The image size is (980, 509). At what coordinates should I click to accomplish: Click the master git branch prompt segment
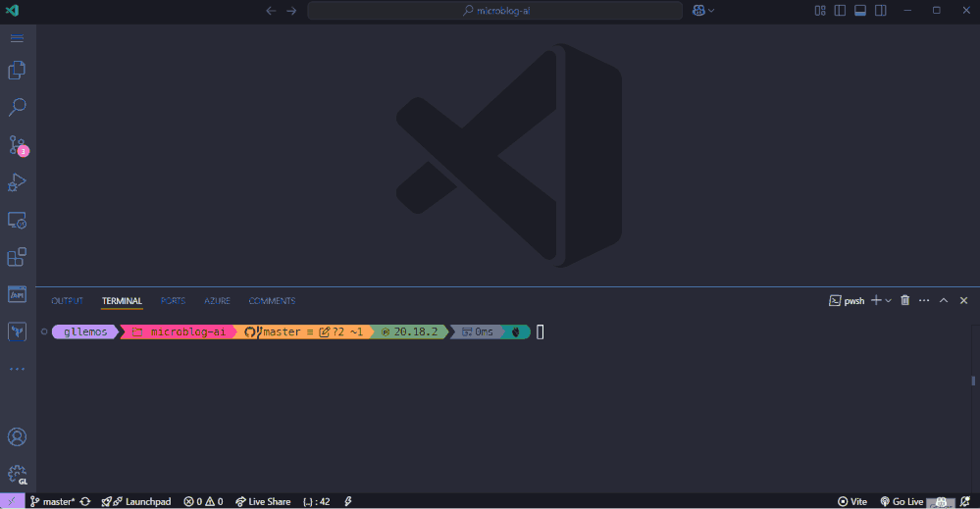click(x=304, y=331)
